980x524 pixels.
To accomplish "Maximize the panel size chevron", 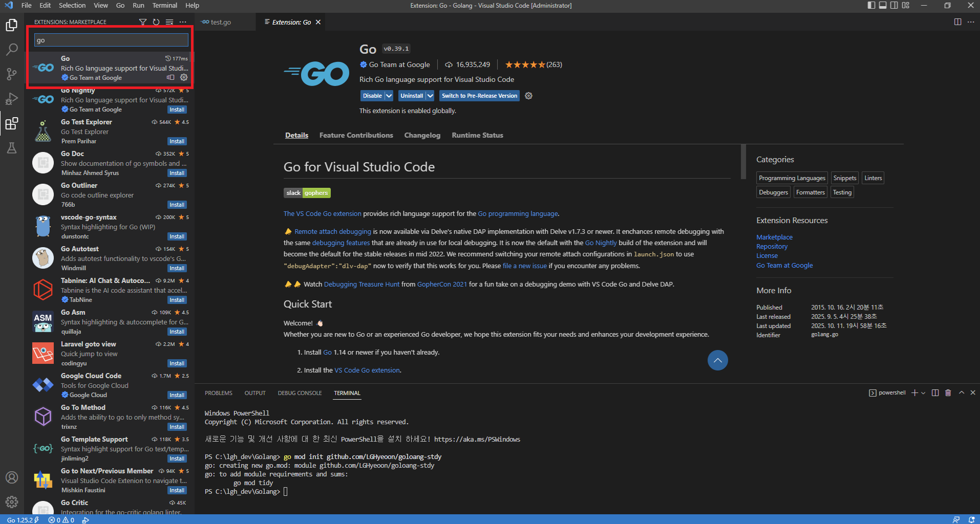I will pyautogui.click(x=962, y=393).
